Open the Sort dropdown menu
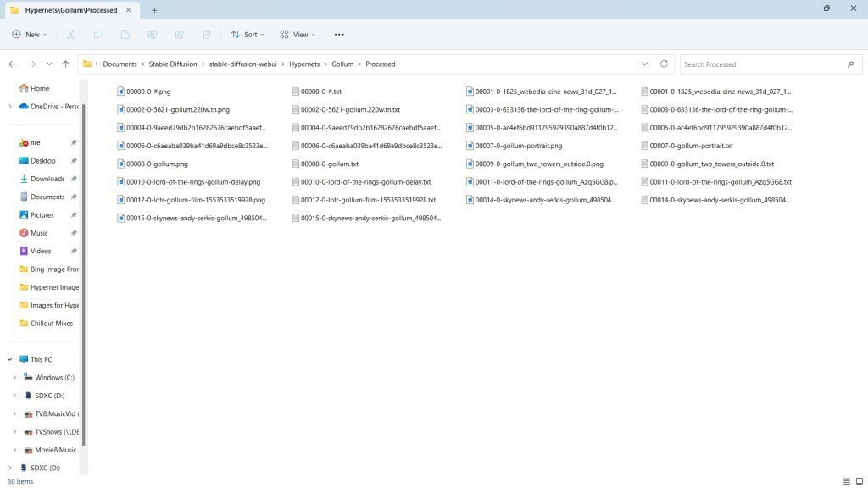This screenshot has height=488, width=868. click(248, 35)
